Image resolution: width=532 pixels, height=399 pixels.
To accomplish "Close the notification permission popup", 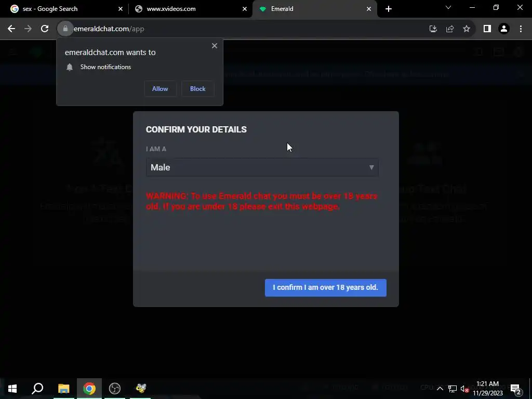I will pos(215,46).
